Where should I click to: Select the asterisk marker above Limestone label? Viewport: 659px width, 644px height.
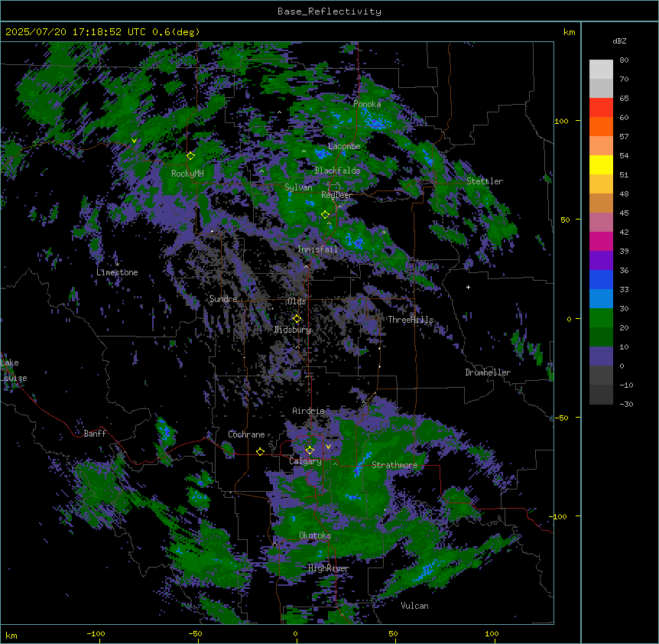click(x=117, y=264)
